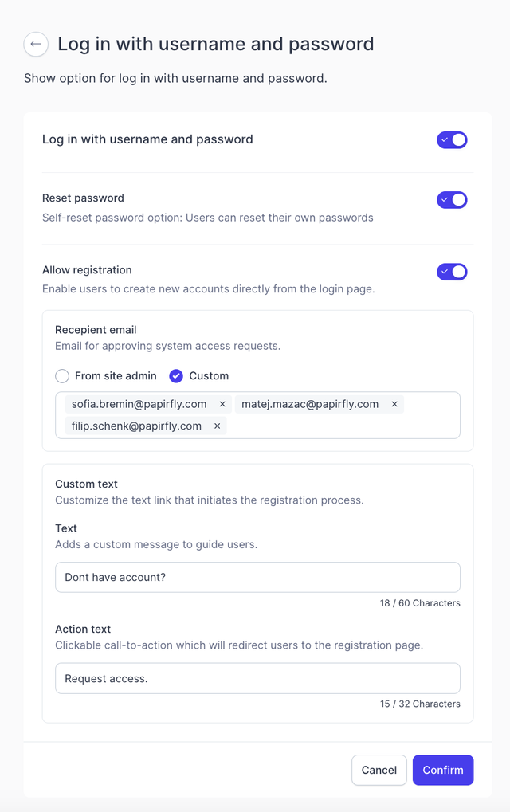Click the 15 / 32 Characters counter
This screenshot has height=812, width=510.
[x=420, y=704]
